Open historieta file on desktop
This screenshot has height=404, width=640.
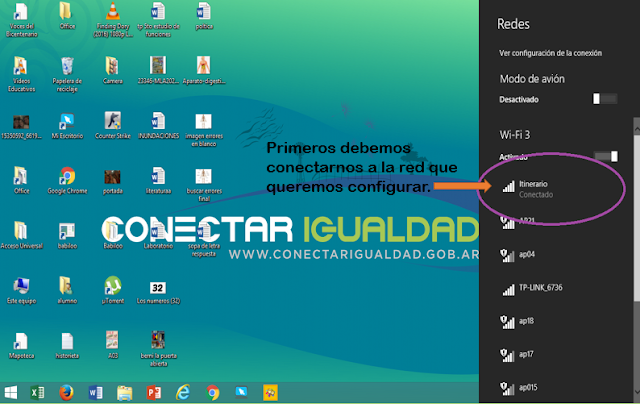tap(67, 346)
